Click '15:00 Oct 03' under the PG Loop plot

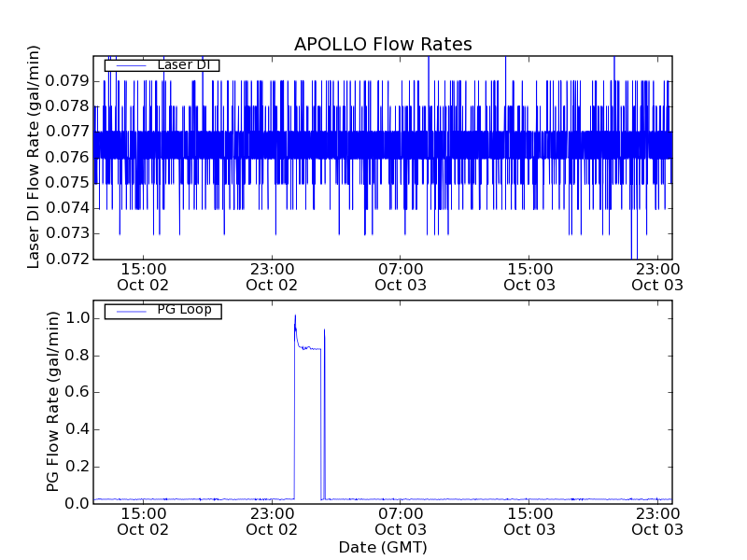pyautogui.click(x=529, y=522)
